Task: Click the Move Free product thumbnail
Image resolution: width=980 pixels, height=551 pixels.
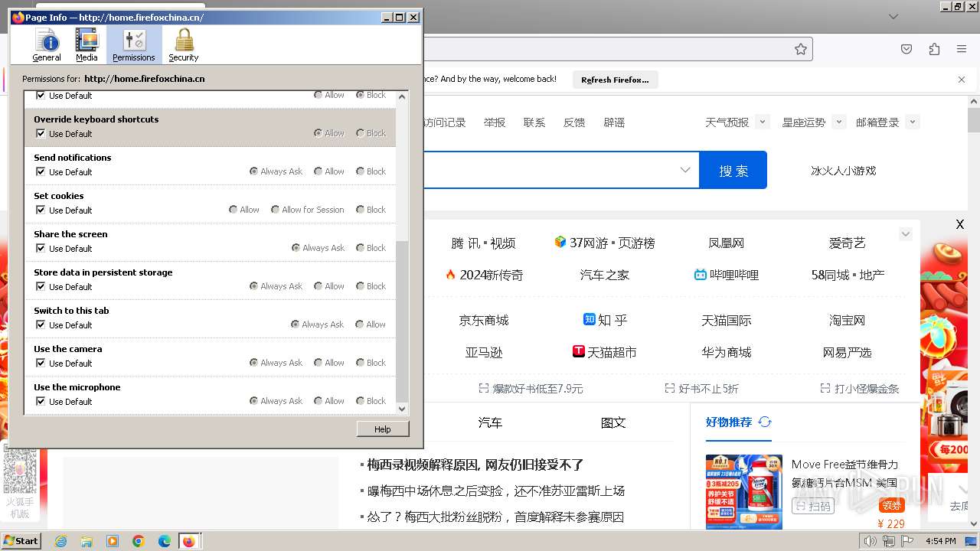Action: [744, 491]
